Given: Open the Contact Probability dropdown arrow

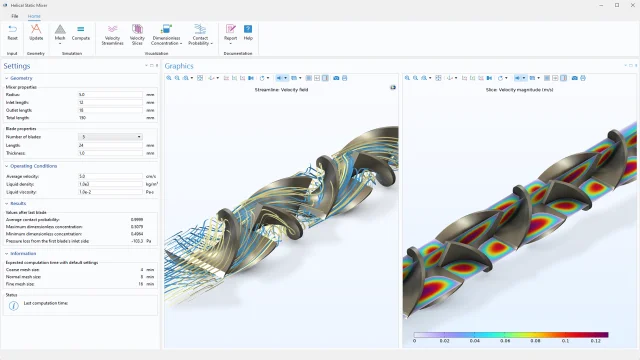Looking at the screenshot, I should (211, 43).
